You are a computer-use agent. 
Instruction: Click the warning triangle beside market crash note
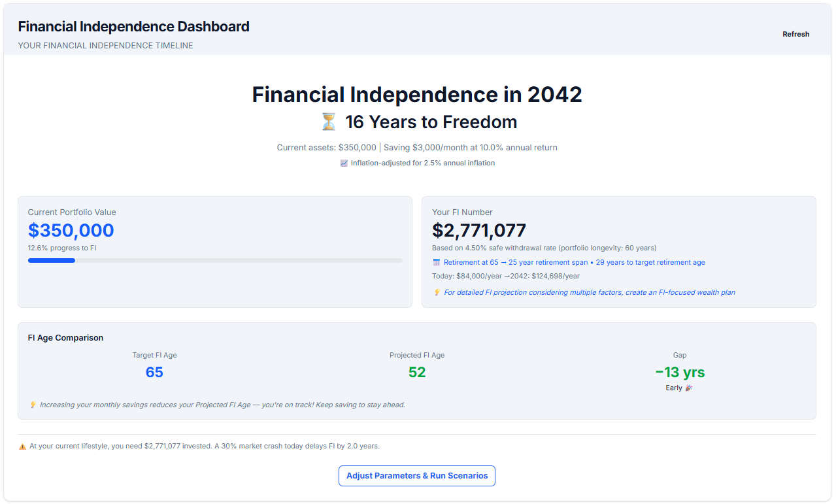coord(22,445)
